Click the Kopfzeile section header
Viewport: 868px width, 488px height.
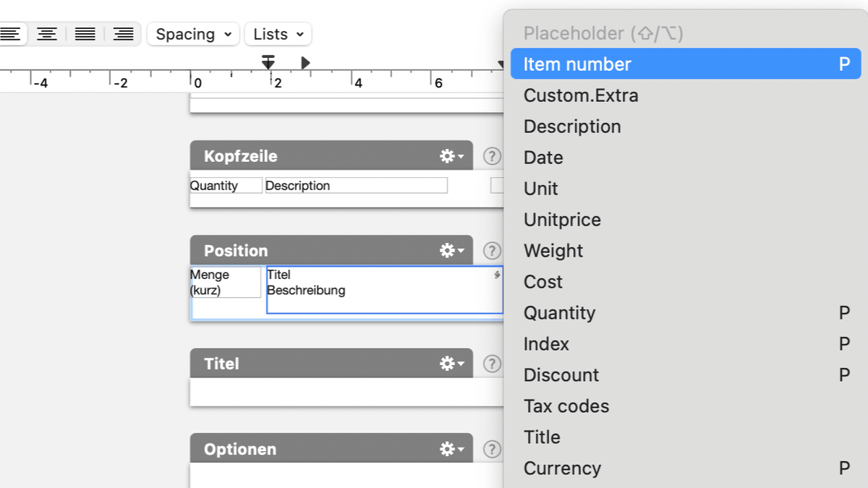click(x=331, y=156)
